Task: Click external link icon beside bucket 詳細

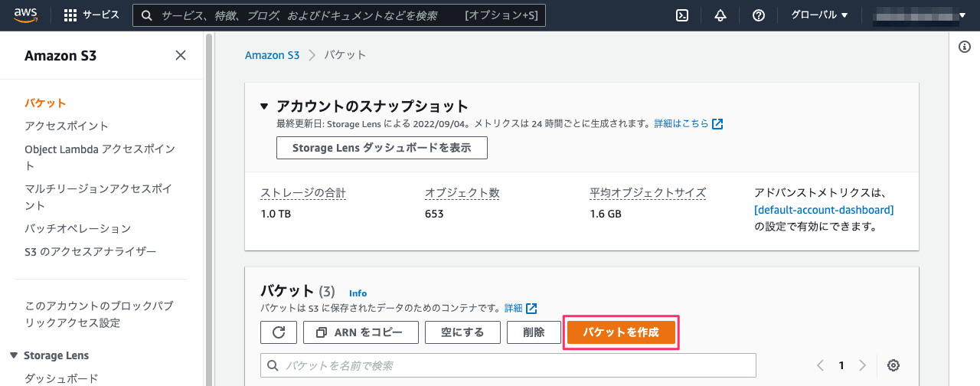Action: [531, 309]
